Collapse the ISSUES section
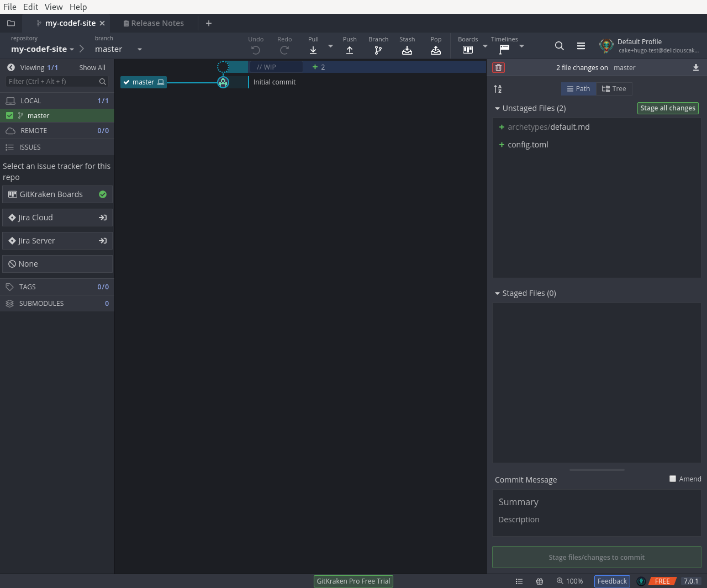 point(57,147)
